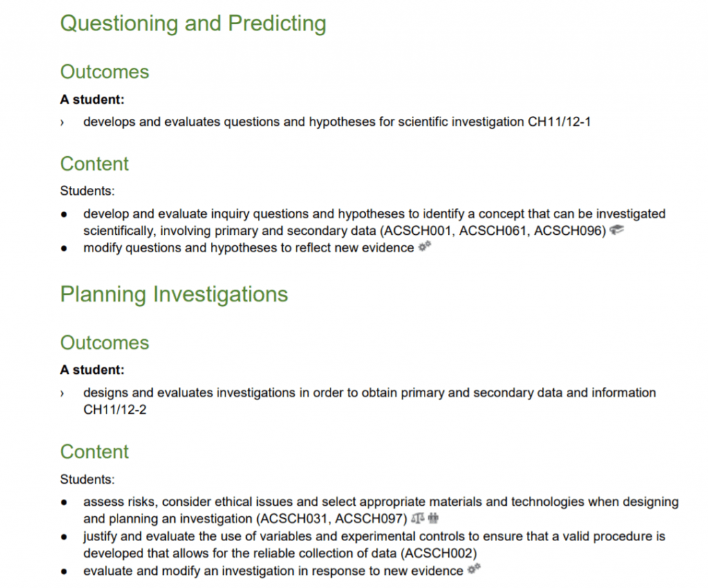Click the bullet before 'assess risks'

coord(64,502)
